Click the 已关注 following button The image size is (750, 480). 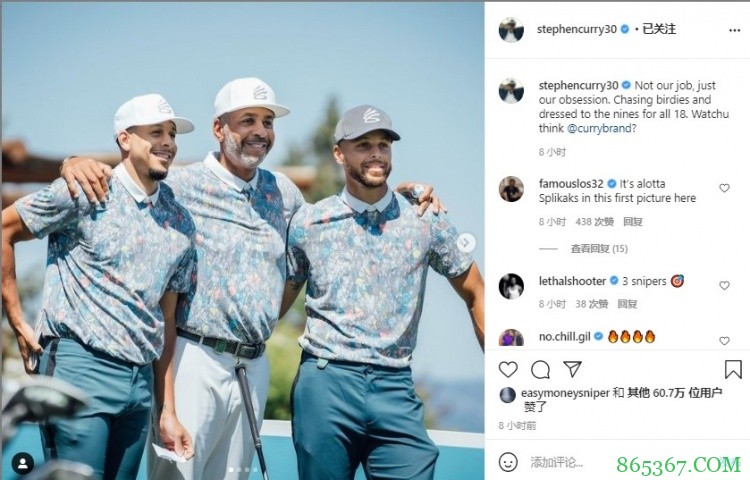[659, 29]
